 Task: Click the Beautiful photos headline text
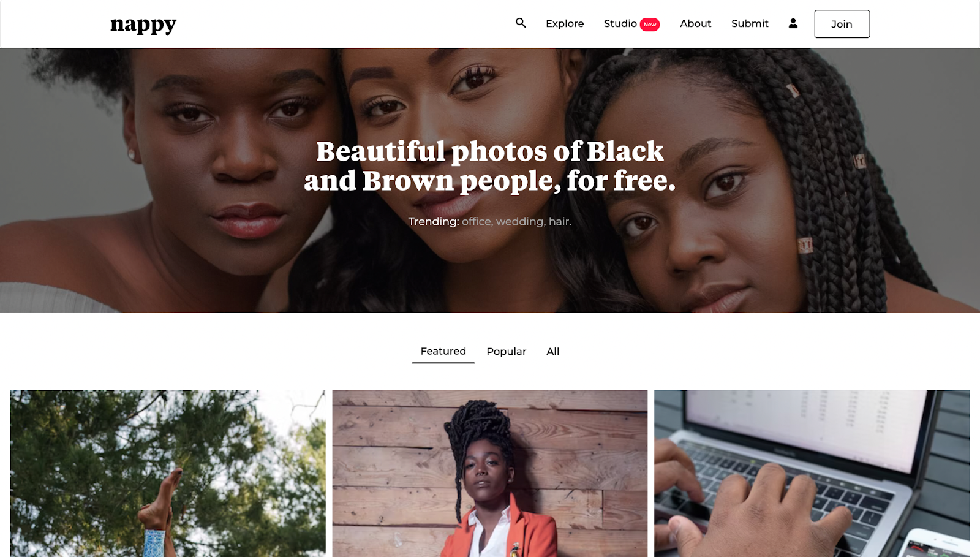[490, 165]
